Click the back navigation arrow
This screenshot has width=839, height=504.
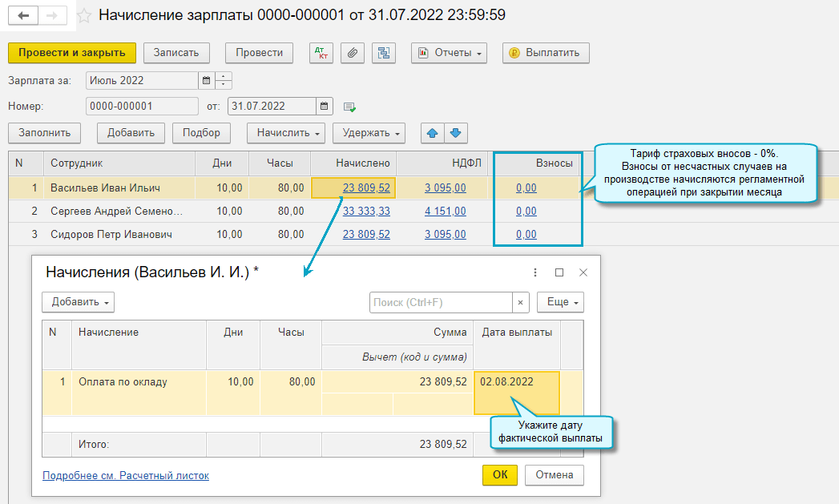tap(23, 16)
